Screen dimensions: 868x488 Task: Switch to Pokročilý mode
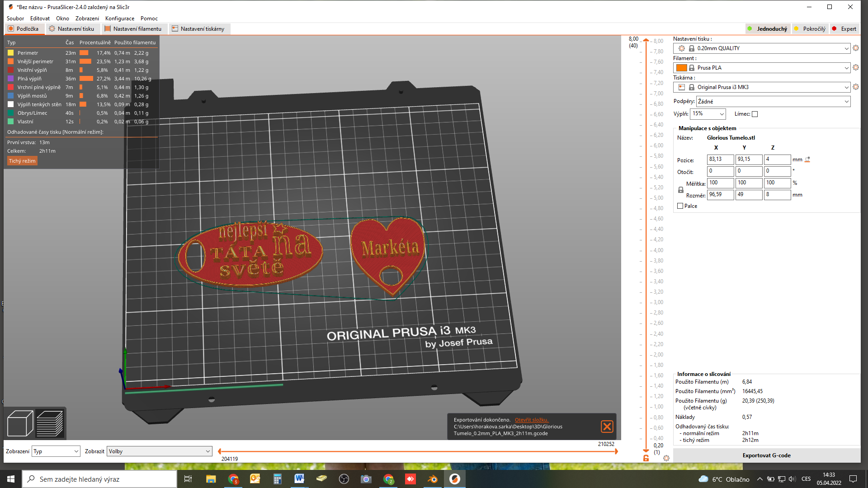[810, 29]
